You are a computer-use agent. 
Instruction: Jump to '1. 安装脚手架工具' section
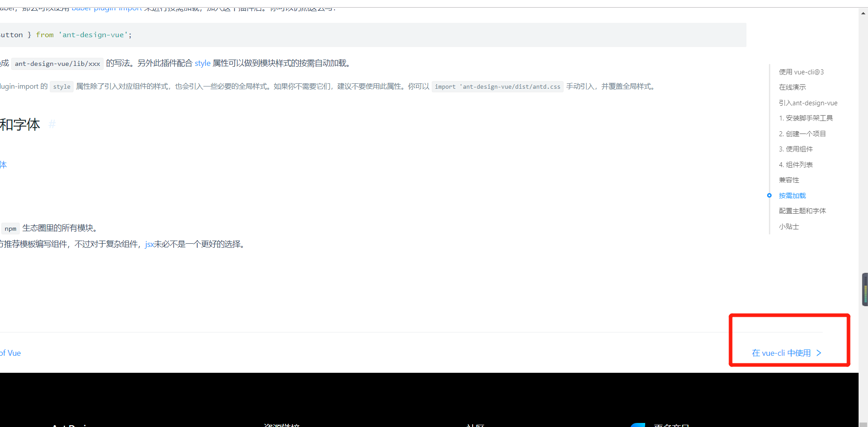806,118
